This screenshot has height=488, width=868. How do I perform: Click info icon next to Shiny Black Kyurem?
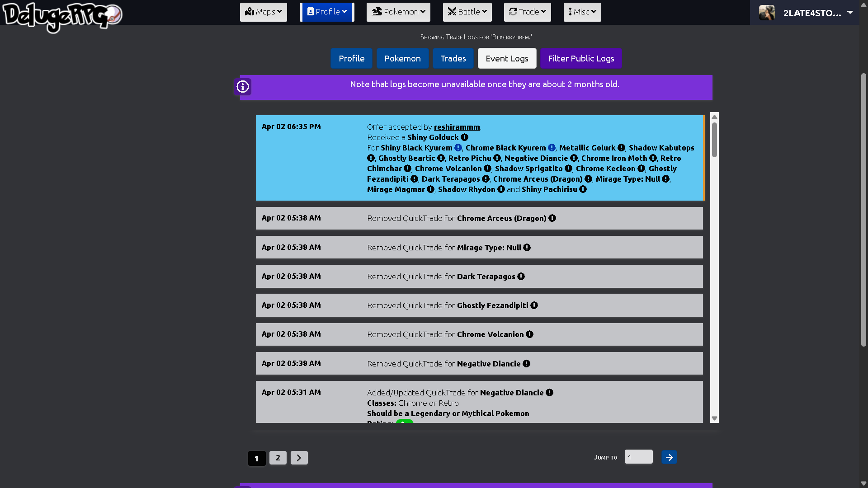coord(458,148)
